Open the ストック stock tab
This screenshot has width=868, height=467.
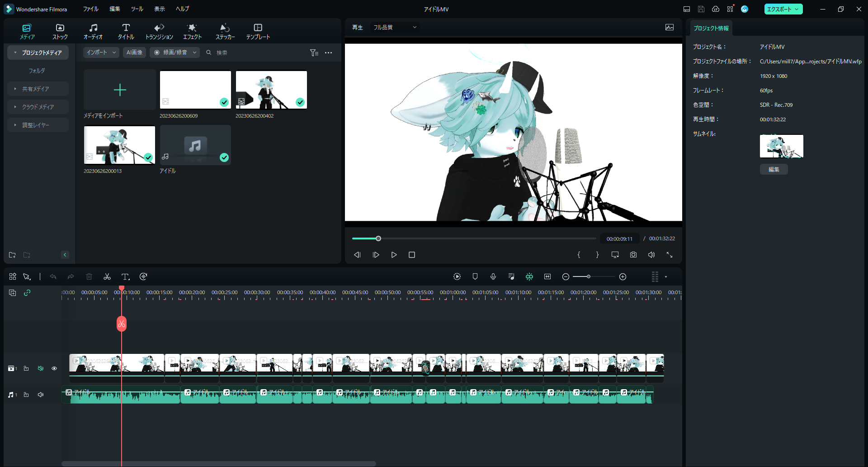60,32
